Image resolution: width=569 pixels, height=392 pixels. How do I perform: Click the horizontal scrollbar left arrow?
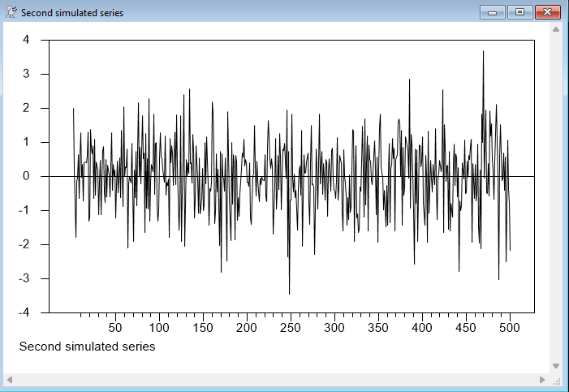pyautogui.click(x=11, y=380)
